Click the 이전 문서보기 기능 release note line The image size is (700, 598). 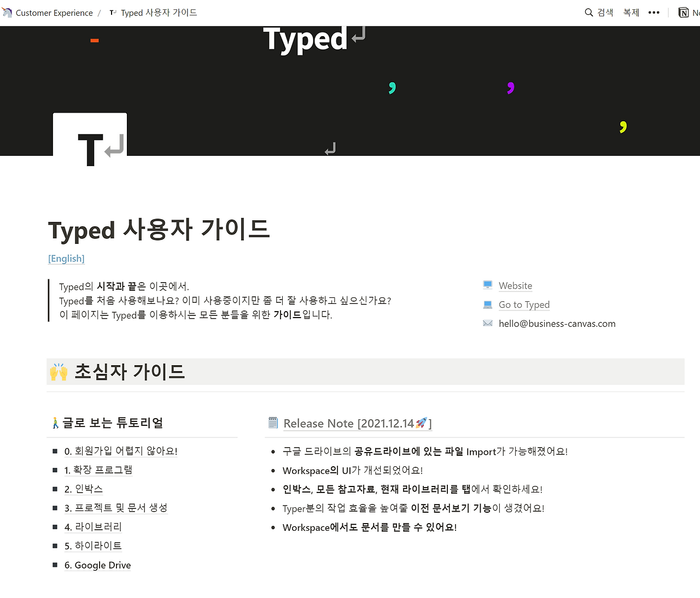pyautogui.click(x=413, y=508)
